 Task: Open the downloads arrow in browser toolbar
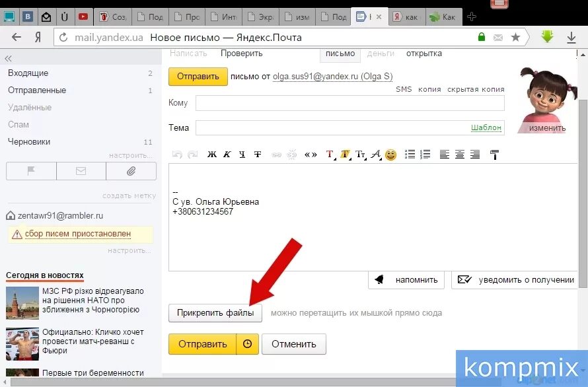tap(571, 38)
